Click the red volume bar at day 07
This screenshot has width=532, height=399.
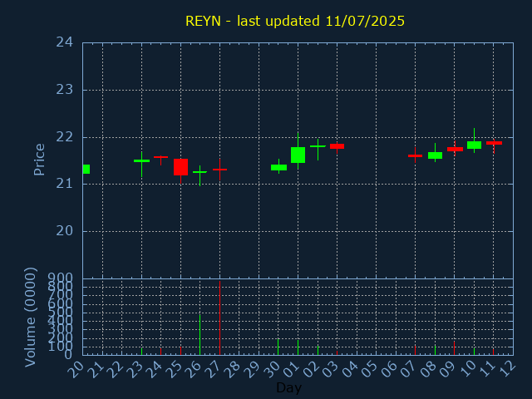415,350
